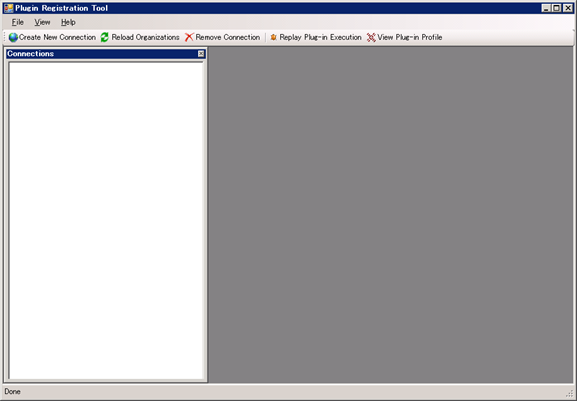Click the Connections panel header
Image resolution: width=577 pixels, height=401 pixels.
coord(106,54)
